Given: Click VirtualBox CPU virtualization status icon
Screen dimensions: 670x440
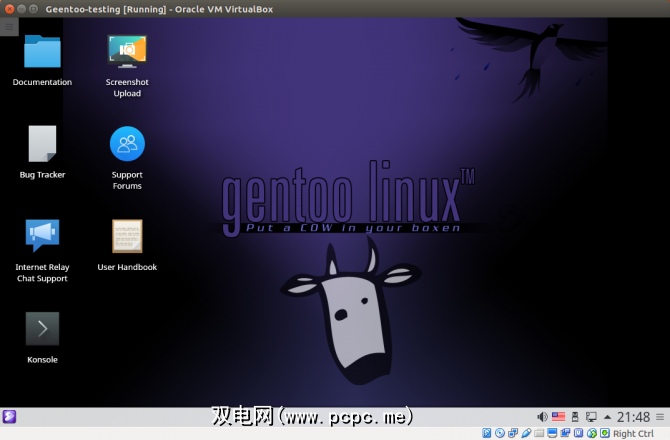Looking at the screenshot, I should (x=579, y=433).
